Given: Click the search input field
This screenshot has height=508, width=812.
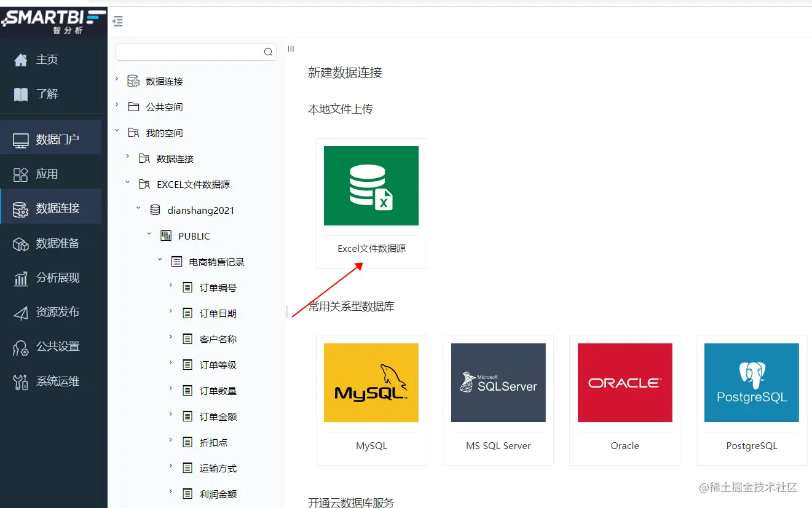Looking at the screenshot, I should 191,52.
